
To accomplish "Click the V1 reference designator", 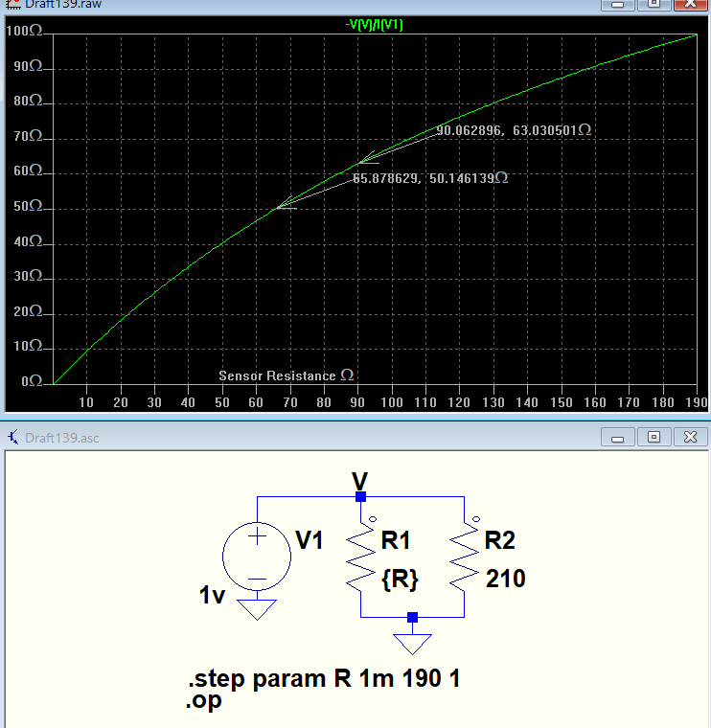I will 309,540.
